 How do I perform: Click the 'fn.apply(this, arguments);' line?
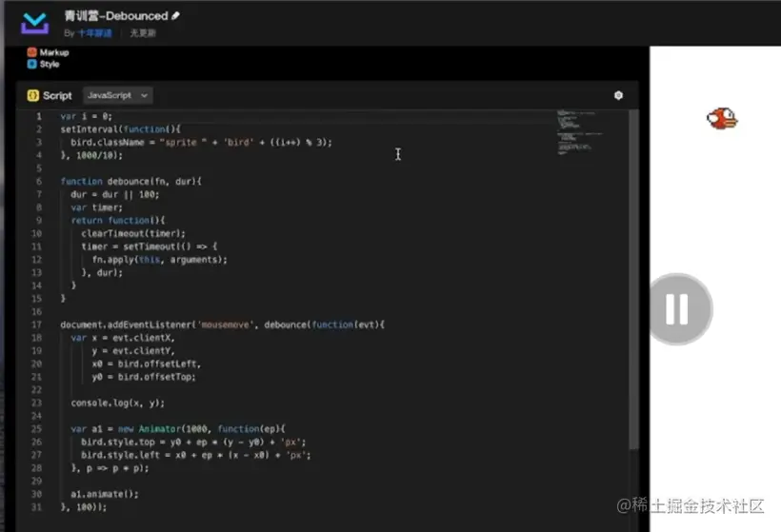tap(159, 260)
